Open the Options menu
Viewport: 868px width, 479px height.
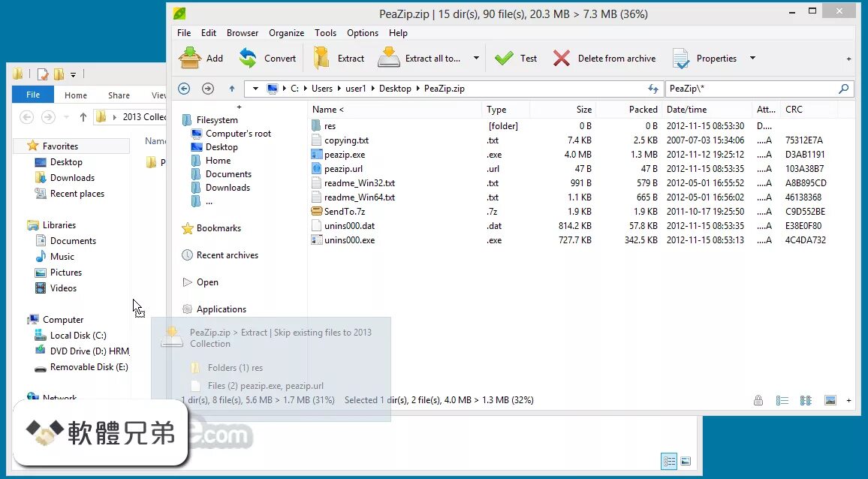pos(363,33)
